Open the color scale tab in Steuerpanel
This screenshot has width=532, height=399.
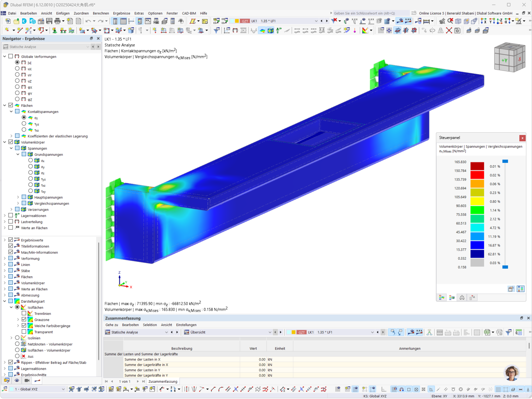click(442, 298)
